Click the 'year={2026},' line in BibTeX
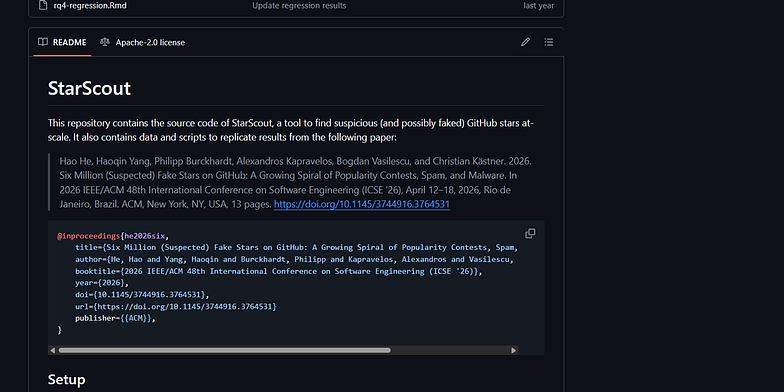Image resolution: width=784 pixels, height=392 pixels. coord(102,282)
